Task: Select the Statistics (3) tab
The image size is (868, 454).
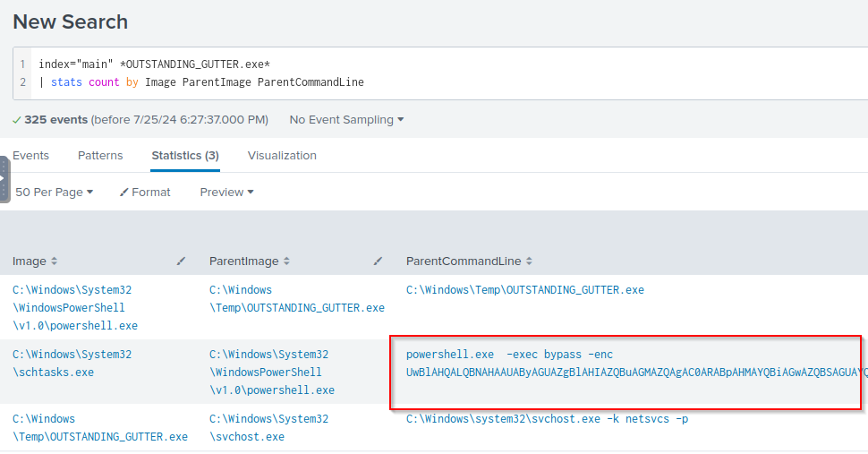Action: [x=185, y=156]
